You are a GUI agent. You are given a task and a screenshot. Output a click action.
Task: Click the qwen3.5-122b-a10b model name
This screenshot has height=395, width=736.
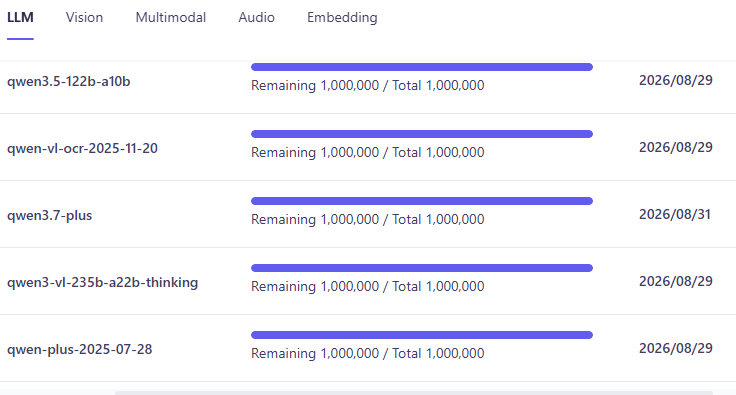click(69, 82)
